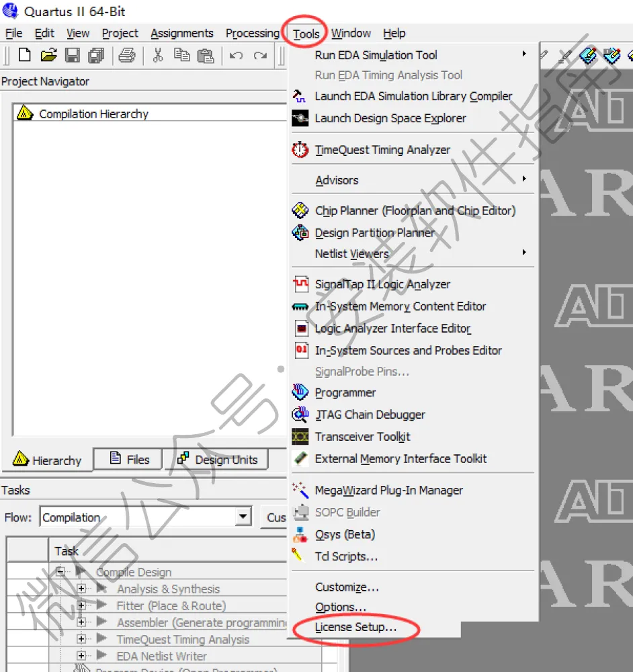Open the Project menu
This screenshot has width=633, height=672.
[120, 33]
